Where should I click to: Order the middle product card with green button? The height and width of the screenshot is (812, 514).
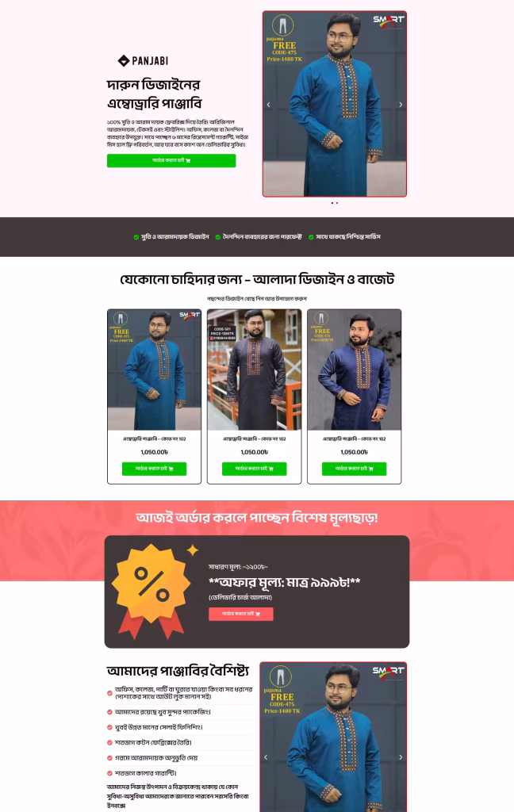click(255, 469)
